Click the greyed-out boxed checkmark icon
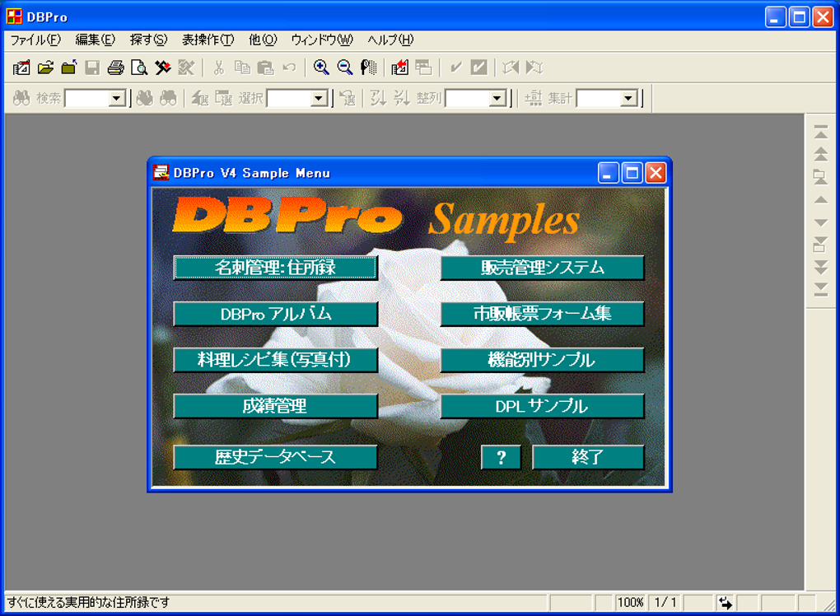Image resolution: width=840 pixels, height=616 pixels. click(479, 68)
